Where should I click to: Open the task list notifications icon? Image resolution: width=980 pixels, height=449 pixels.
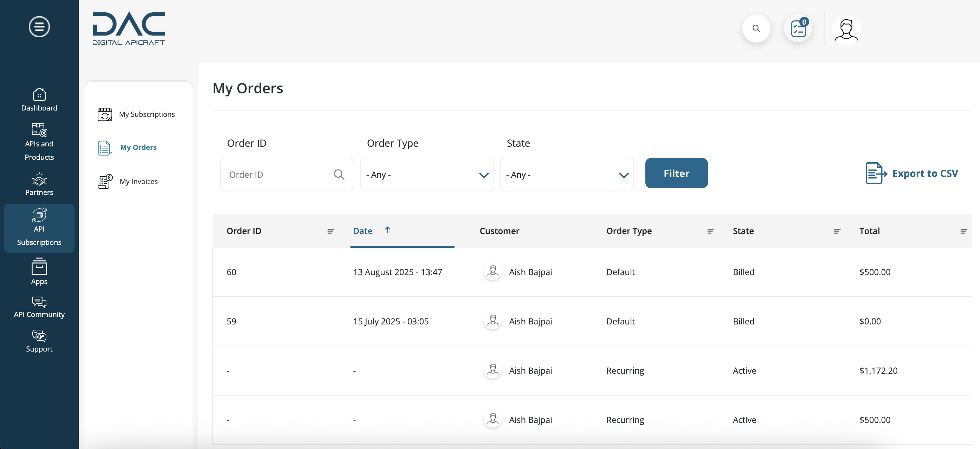pyautogui.click(x=798, y=28)
